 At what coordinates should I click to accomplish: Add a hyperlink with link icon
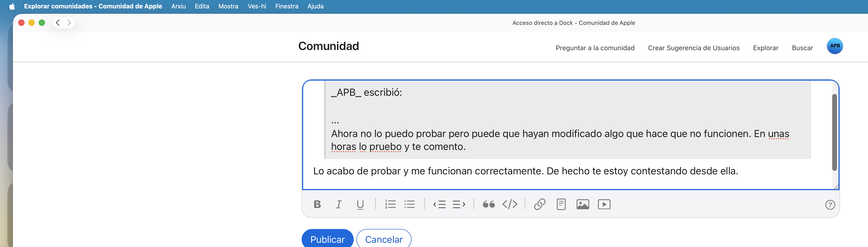[539, 204]
